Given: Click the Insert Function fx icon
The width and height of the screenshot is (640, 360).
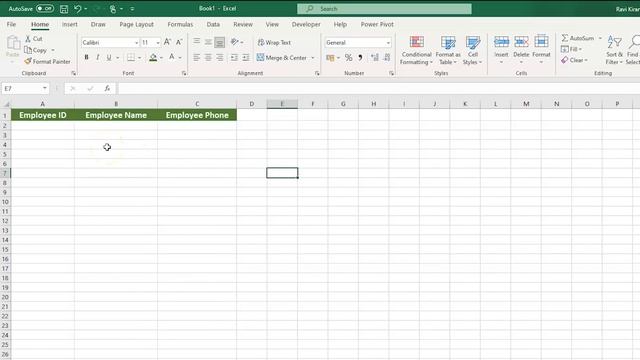Looking at the screenshot, I should pyautogui.click(x=107, y=89).
